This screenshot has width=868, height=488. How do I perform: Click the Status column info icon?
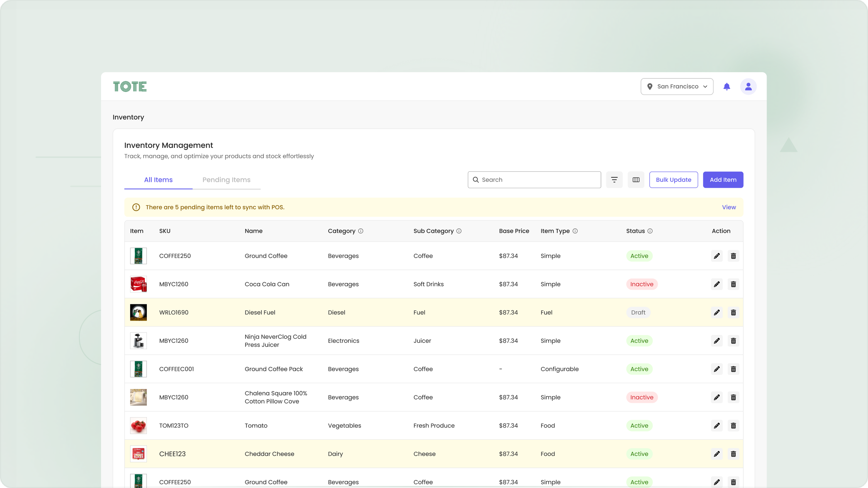[x=650, y=231]
